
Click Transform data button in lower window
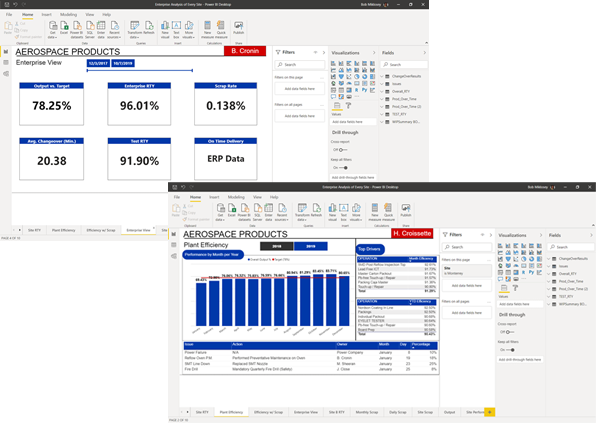(302, 212)
